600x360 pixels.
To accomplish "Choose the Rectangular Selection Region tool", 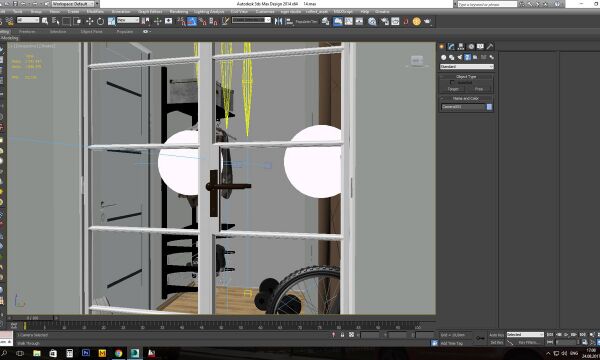I will click(x=67, y=21).
